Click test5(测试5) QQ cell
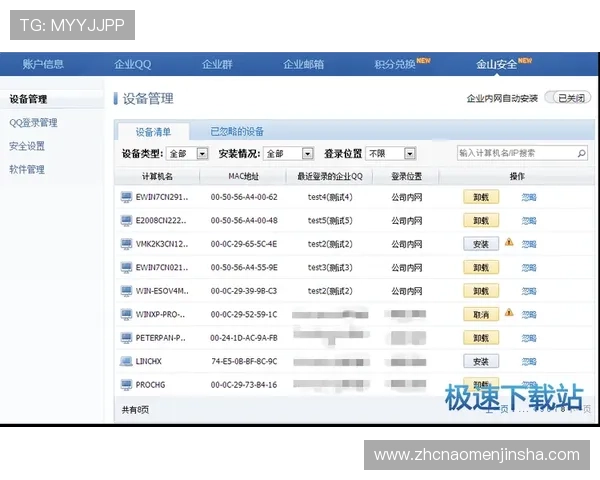 330,220
